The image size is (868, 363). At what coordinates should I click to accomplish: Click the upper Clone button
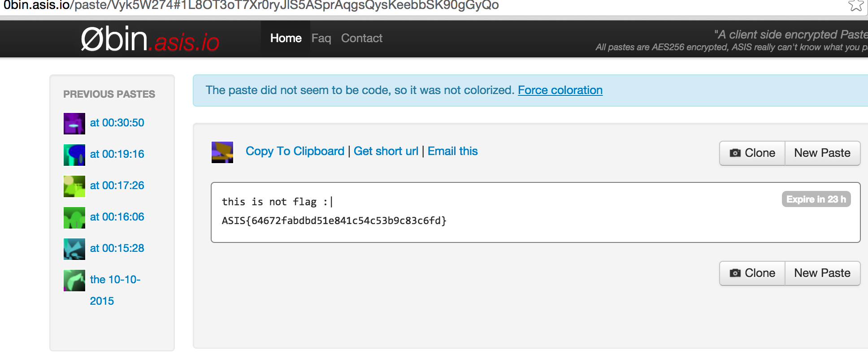752,153
